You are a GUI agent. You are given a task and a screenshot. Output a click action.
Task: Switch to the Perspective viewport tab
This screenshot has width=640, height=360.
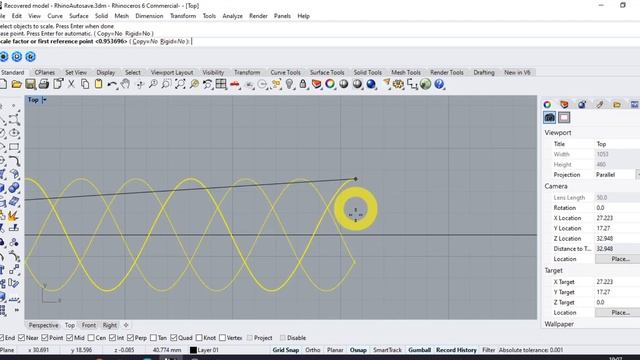(43, 325)
